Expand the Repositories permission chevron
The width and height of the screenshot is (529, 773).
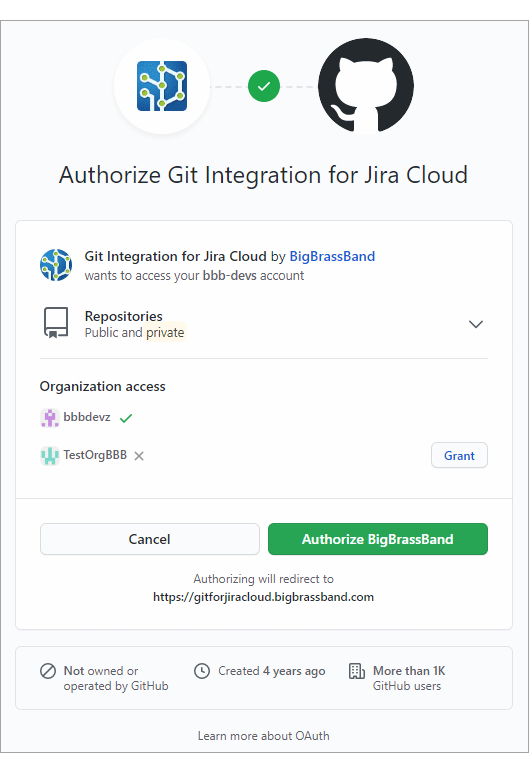[x=476, y=324]
